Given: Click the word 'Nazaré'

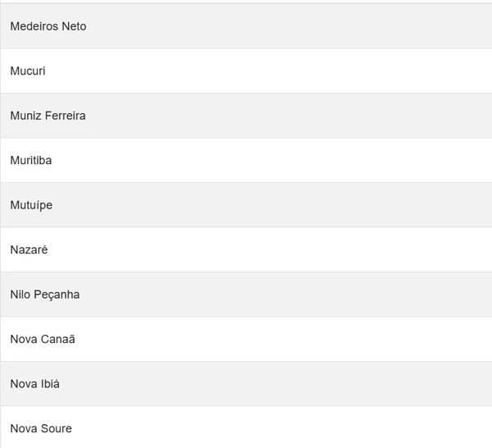Looking at the screenshot, I should (30, 249).
